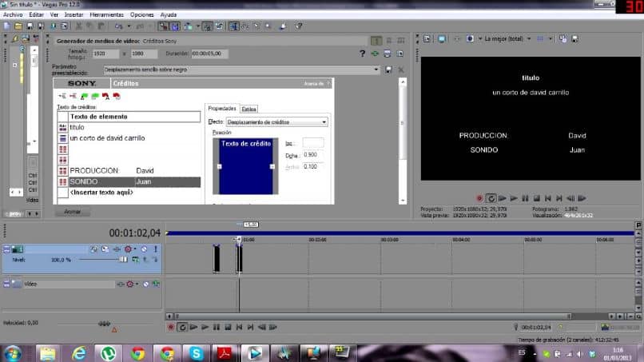Click the record button under the preview
This screenshot has width=644, height=362.
[479, 197]
